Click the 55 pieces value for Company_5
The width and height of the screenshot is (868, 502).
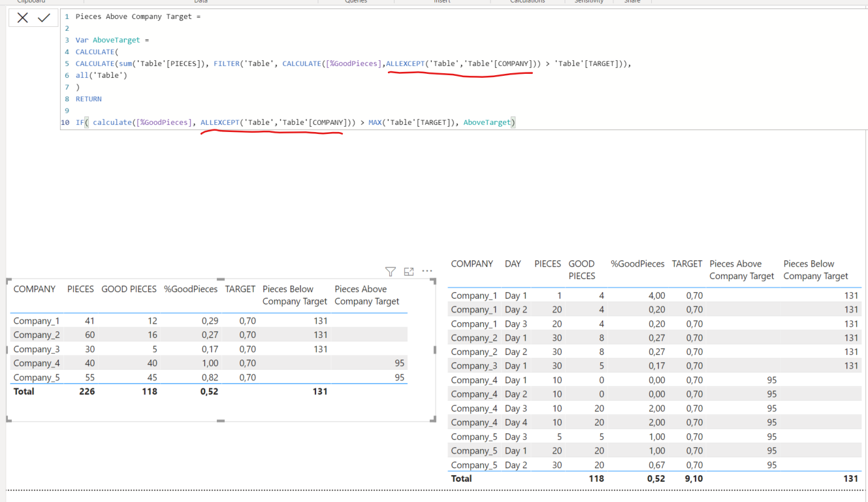coord(89,377)
